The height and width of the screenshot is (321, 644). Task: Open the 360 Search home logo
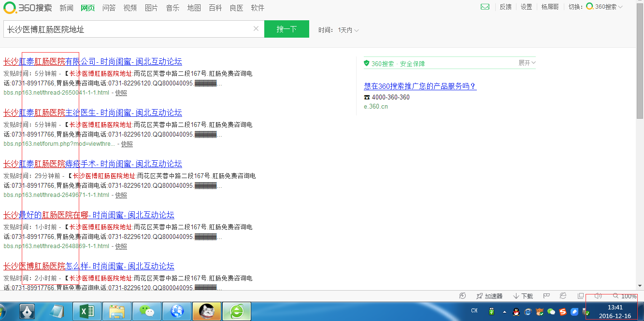(x=27, y=8)
